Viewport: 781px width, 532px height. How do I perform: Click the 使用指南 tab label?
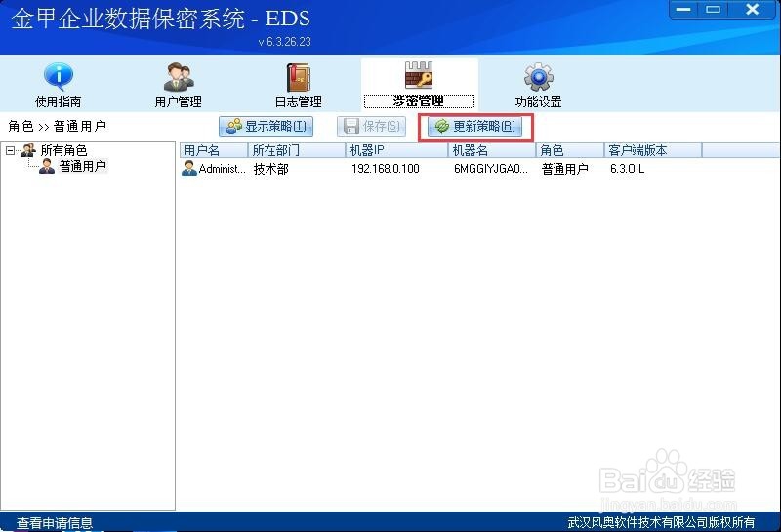tap(59, 102)
